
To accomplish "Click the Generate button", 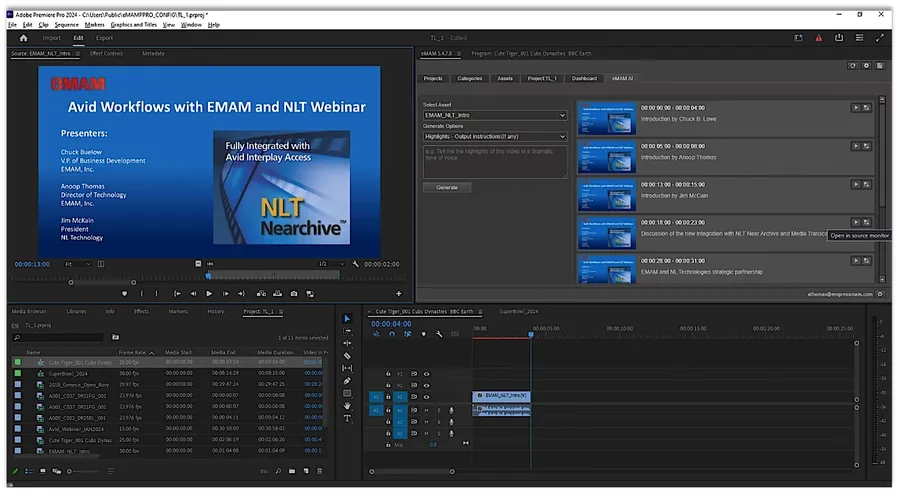I will click(447, 188).
